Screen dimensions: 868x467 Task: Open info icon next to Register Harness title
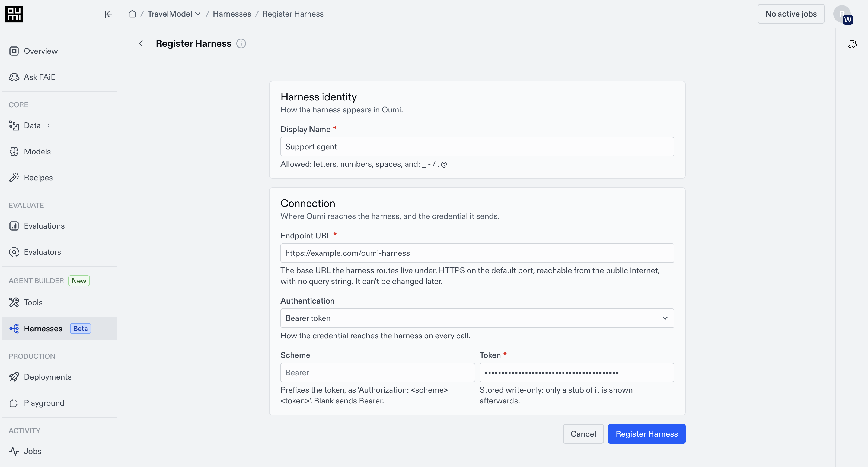[241, 43]
